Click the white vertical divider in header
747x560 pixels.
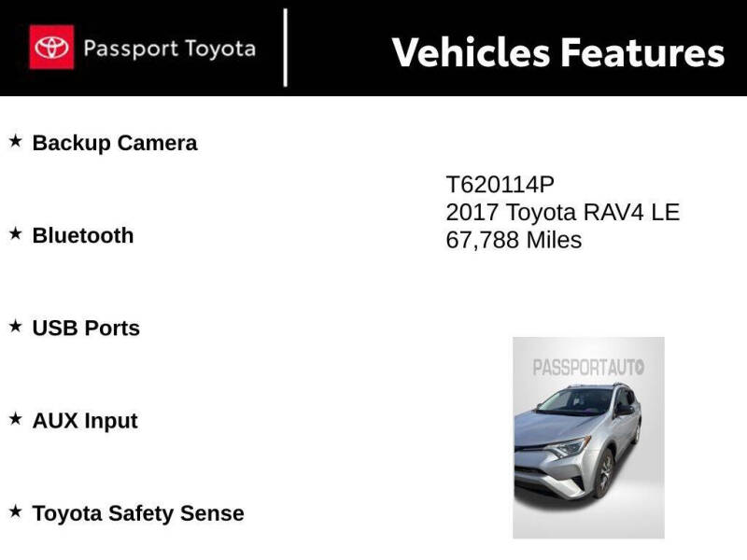coord(286,48)
